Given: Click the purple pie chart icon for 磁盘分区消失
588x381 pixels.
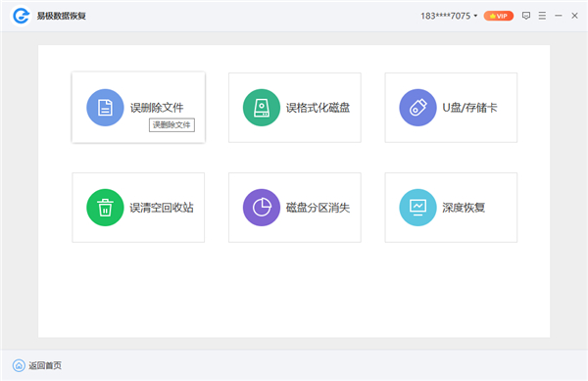Looking at the screenshot, I should coord(262,208).
